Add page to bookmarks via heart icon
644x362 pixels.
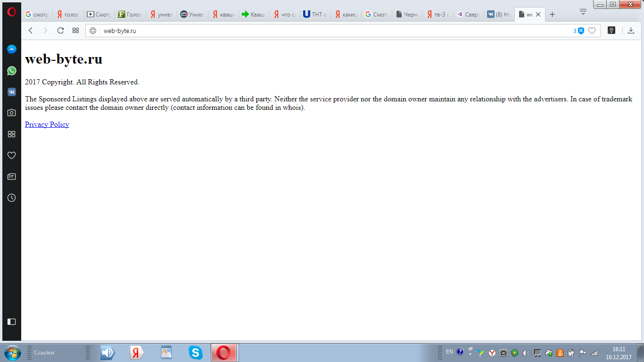click(592, 31)
